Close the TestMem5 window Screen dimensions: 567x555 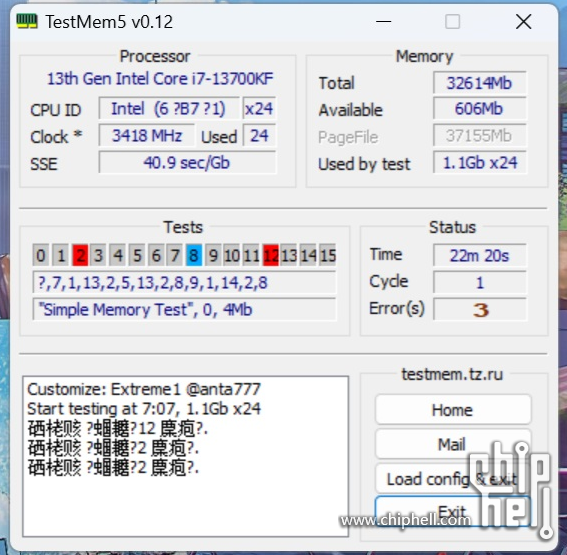tap(523, 22)
